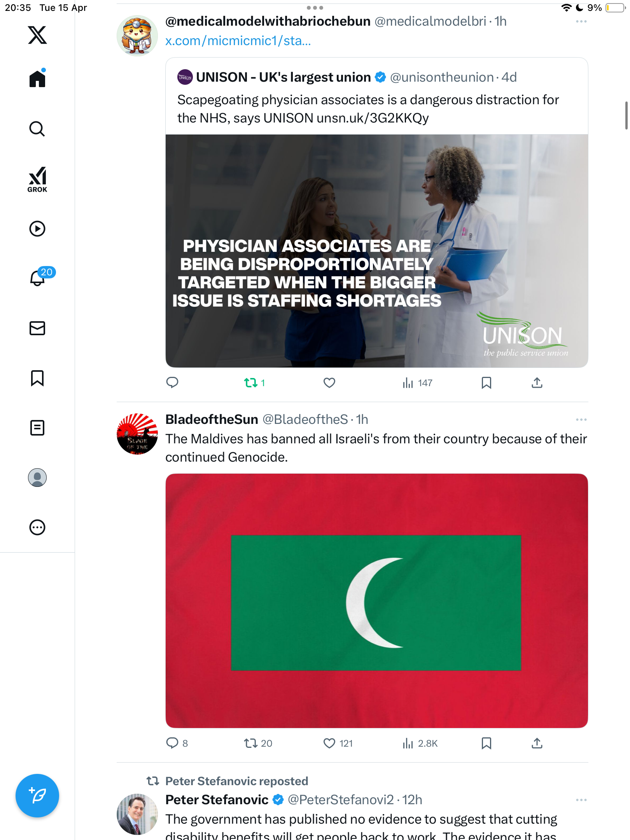
Task: Open more options on Peter Stefanovic post
Action: pos(581,800)
